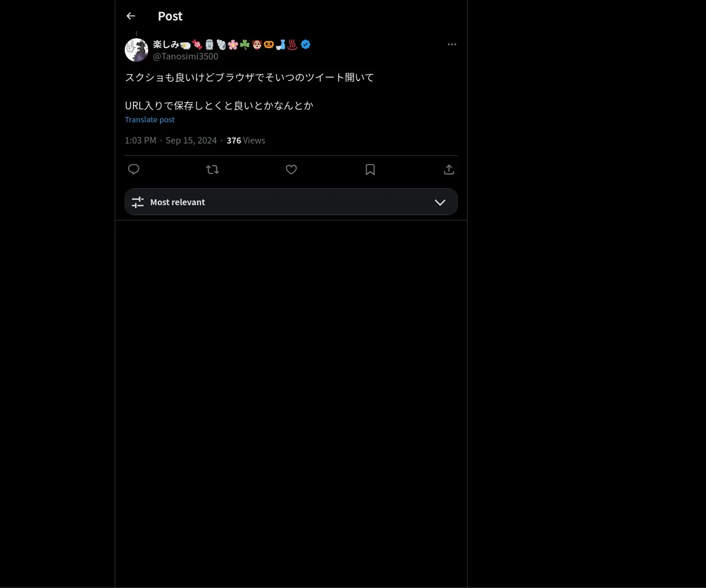Open the three-dot more options menu
The width and height of the screenshot is (706, 588).
[452, 45]
